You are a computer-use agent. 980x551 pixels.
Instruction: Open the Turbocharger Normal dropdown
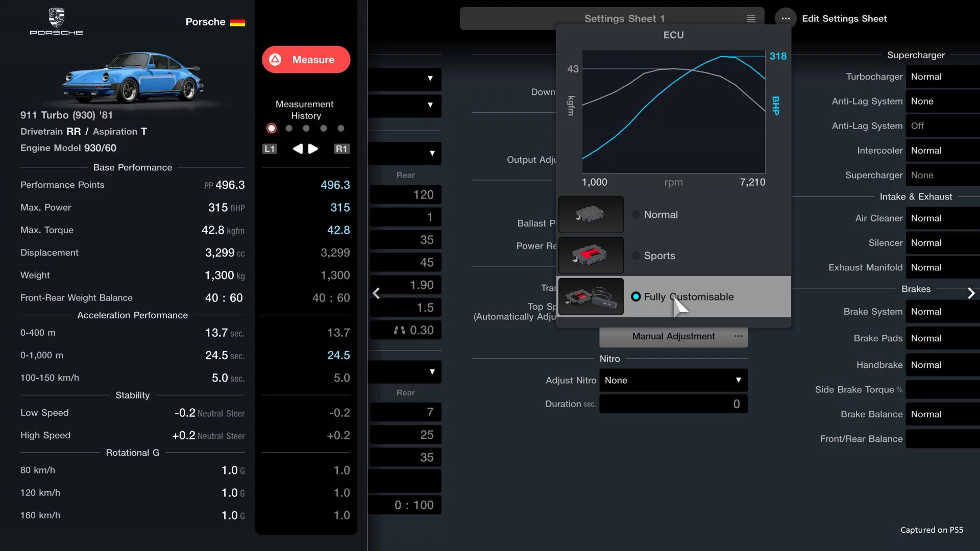(x=943, y=77)
